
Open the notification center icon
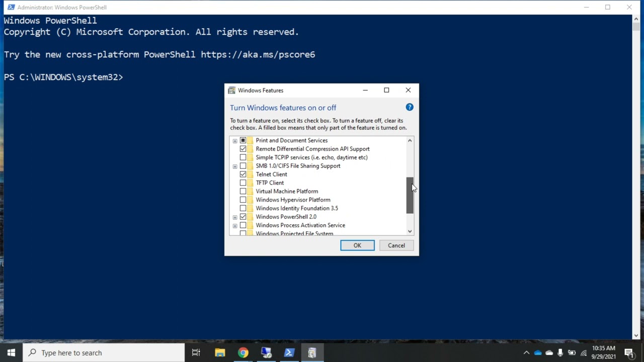(x=629, y=353)
